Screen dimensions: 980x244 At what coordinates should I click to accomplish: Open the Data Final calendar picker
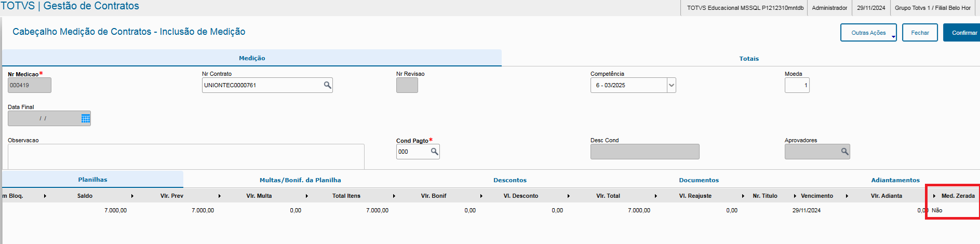click(x=86, y=118)
